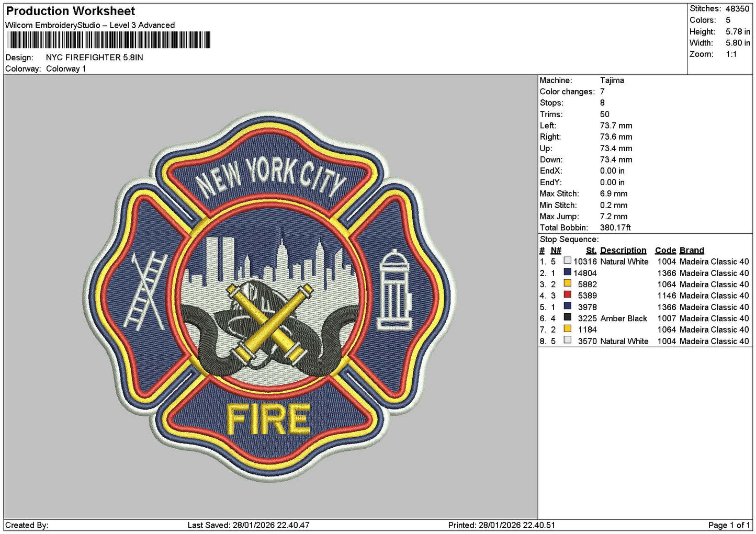This screenshot has height=534, width=756.
Task: Click the underlined St. column header
Action: coord(591,251)
